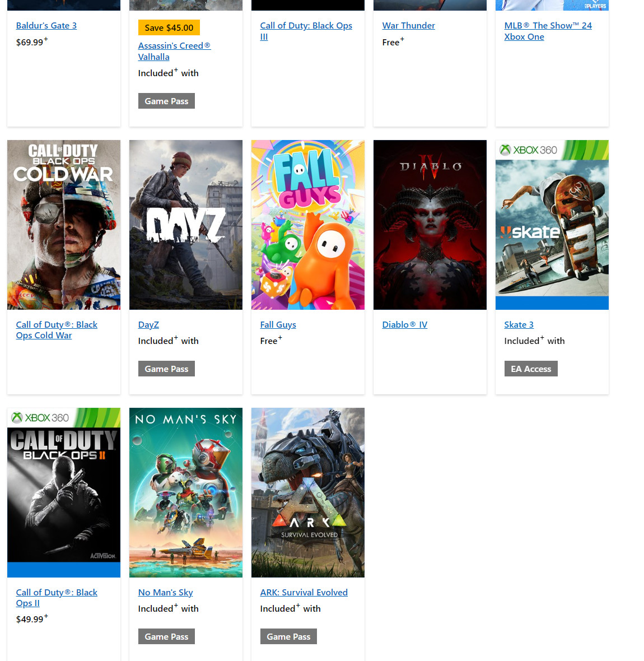Select the Skate 3 Xbox 360 cover
This screenshot has width=644, height=661.
point(552,225)
